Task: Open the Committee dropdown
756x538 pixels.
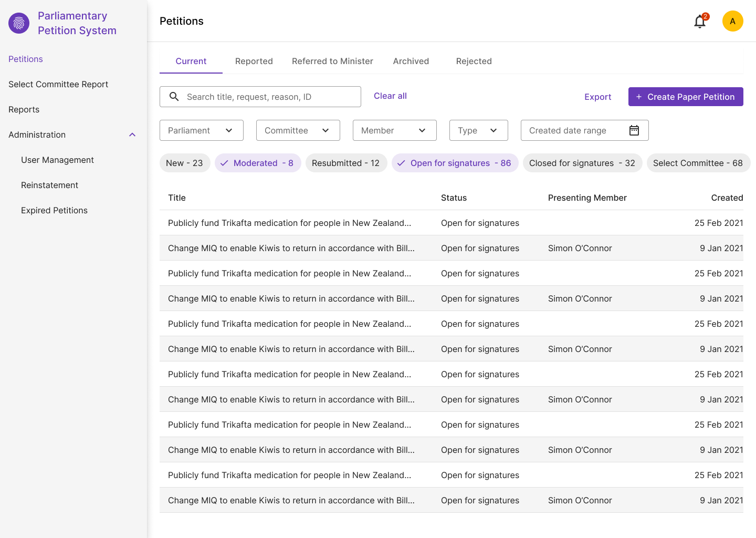Action: point(298,130)
